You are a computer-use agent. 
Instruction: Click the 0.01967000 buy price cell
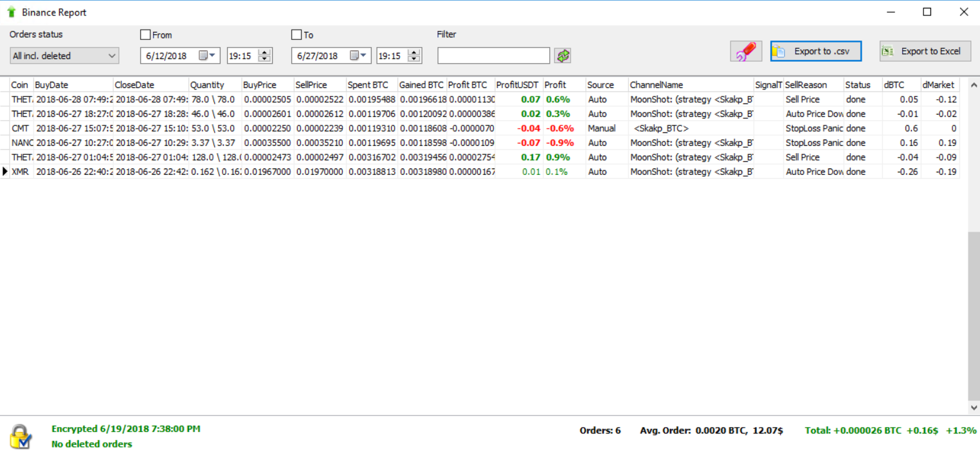coord(268,172)
